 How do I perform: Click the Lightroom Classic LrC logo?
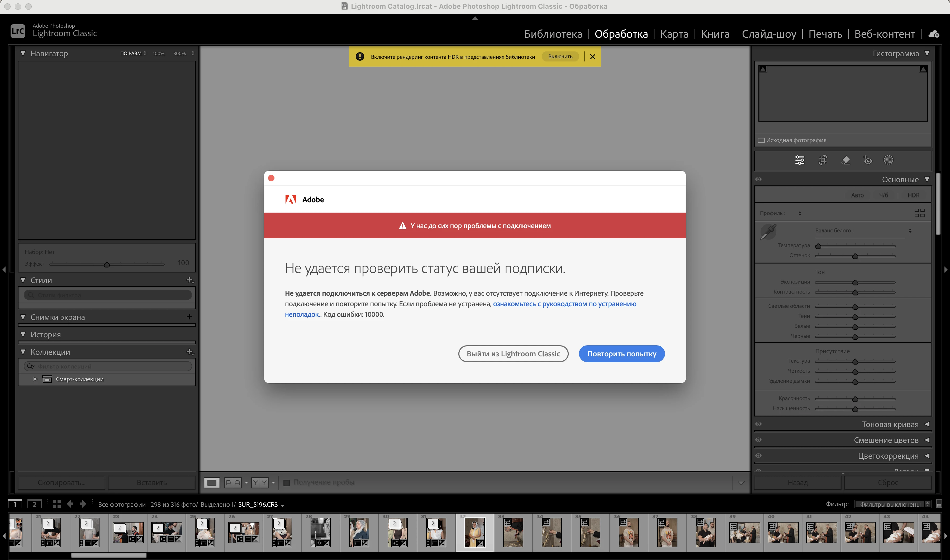[x=18, y=31]
